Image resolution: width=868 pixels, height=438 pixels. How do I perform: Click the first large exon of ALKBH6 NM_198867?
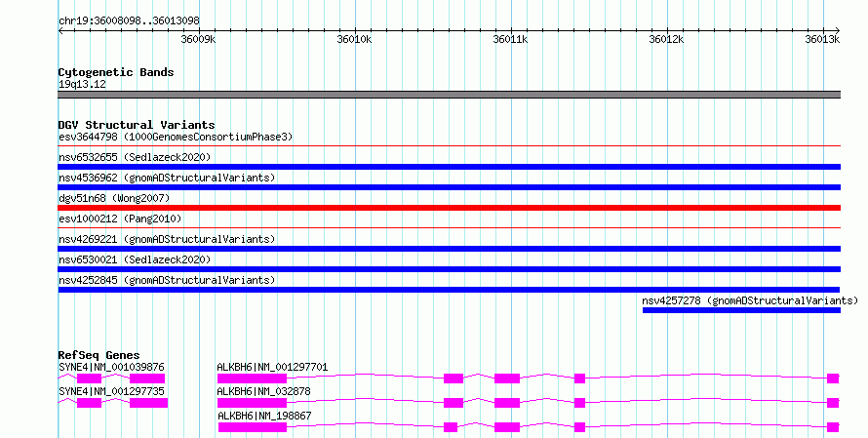tap(253, 427)
